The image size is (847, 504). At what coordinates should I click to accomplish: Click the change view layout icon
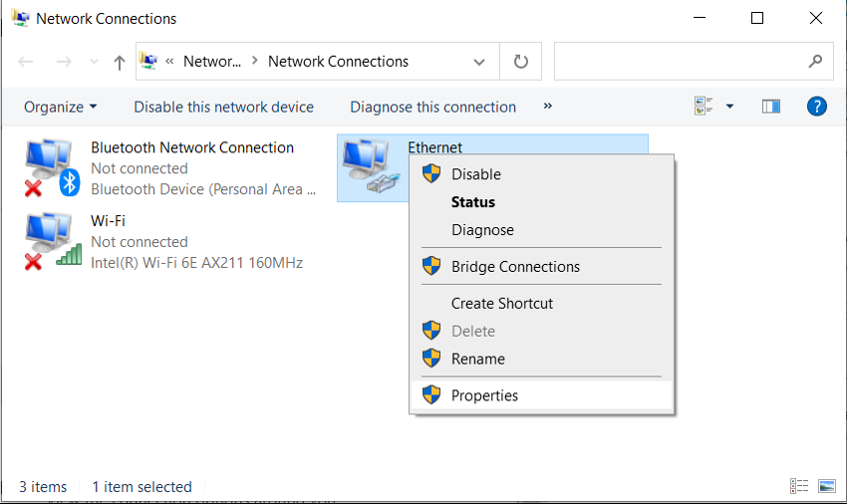click(x=705, y=107)
